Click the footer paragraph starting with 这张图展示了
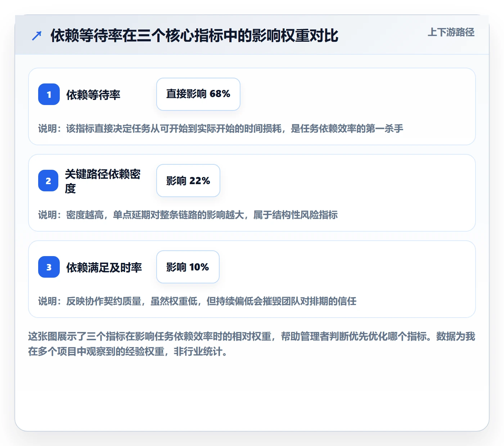 [x=252, y=344]
